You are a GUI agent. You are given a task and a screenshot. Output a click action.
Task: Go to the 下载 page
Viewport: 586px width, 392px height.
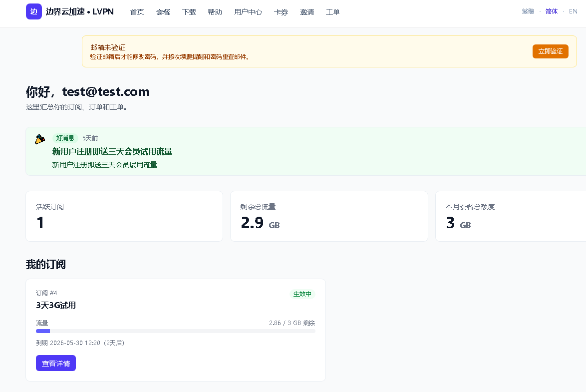tap(189, 12)
